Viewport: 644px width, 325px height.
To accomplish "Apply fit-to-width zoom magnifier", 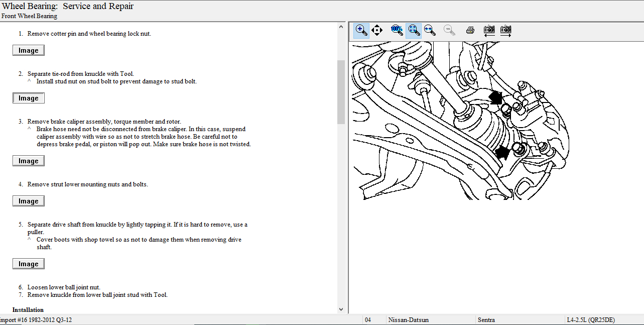I will [430, 30].
